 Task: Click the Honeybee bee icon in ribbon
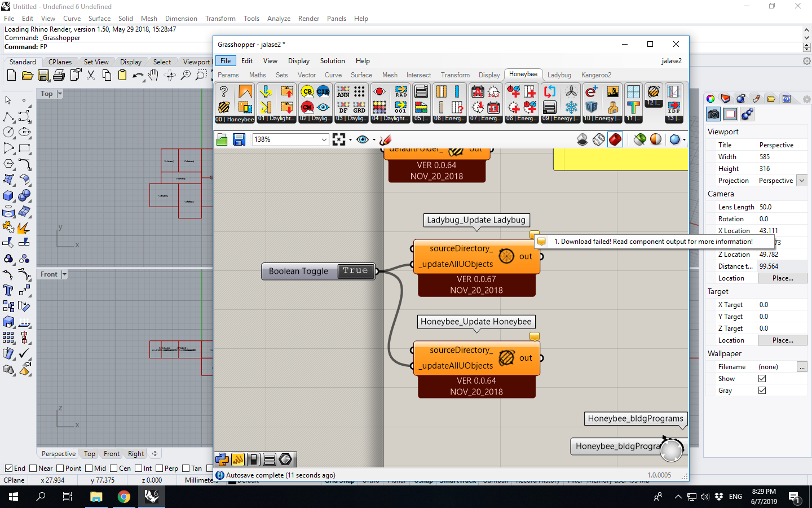(224, 107)
